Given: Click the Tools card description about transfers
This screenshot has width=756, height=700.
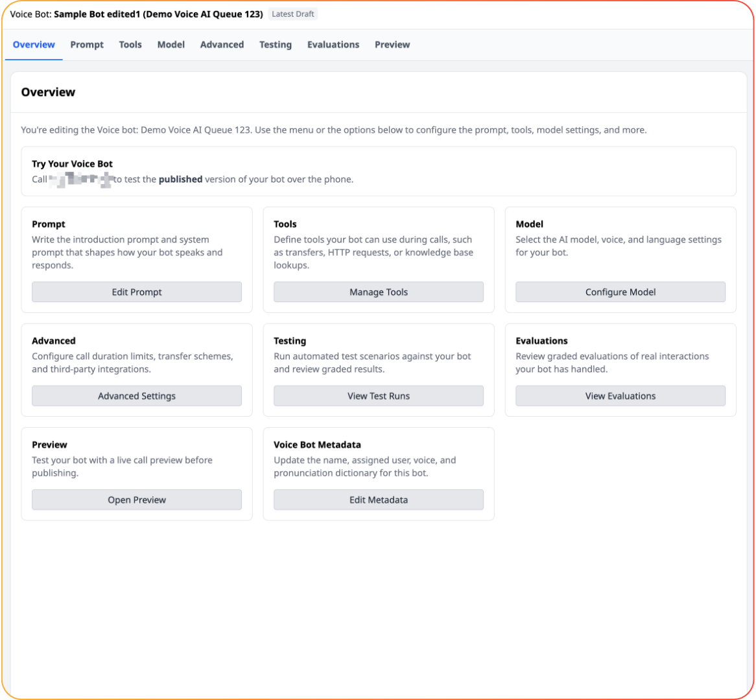Looking at the screenshot, I should tap(373, 252).
